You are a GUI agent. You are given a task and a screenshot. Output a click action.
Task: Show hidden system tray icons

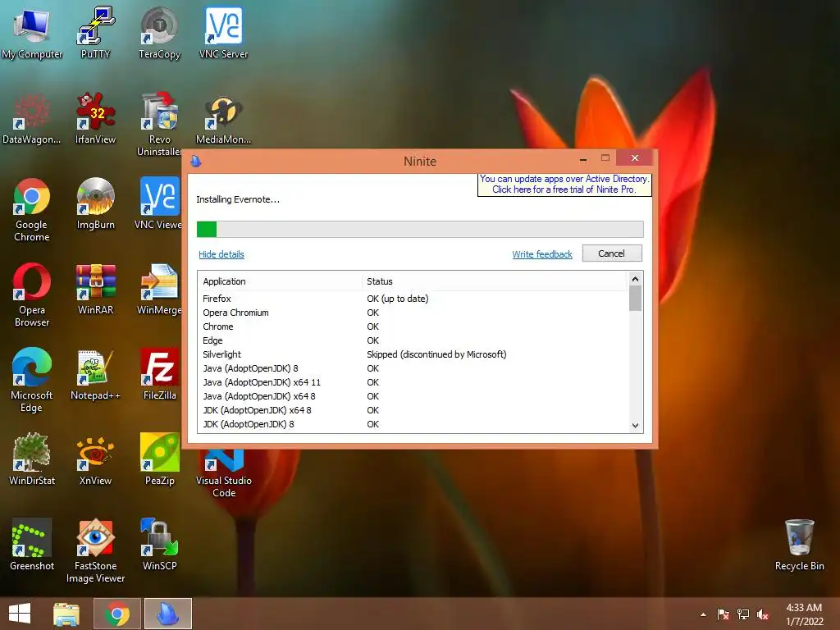703,614
